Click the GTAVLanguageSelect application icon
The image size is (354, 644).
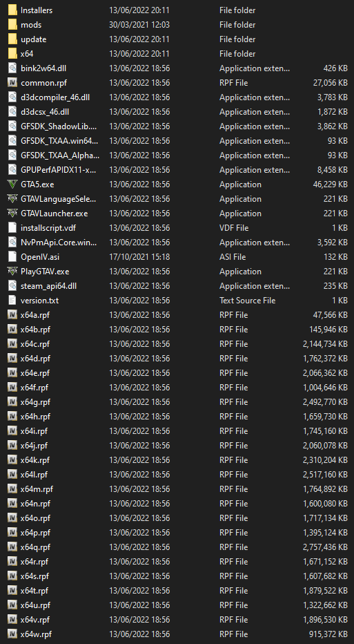13,199
